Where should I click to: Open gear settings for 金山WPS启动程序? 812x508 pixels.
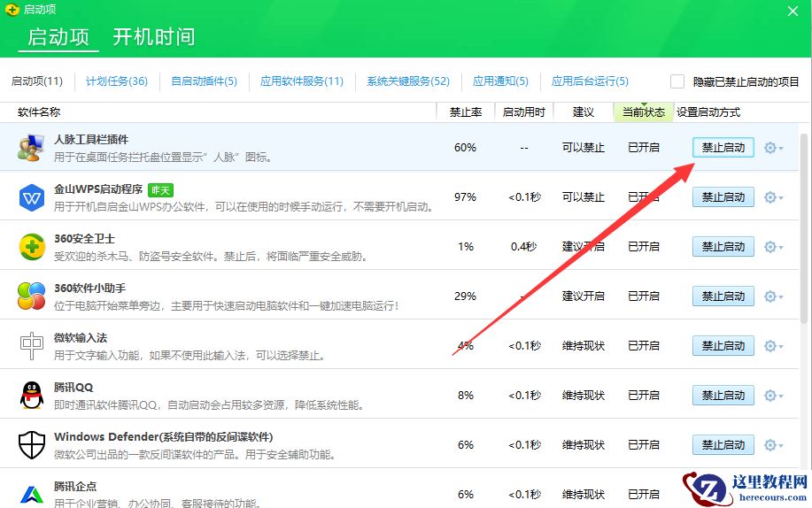[773, 197]
